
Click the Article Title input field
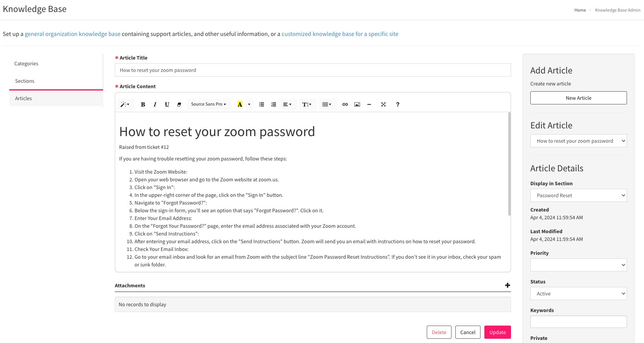[313, 70]
